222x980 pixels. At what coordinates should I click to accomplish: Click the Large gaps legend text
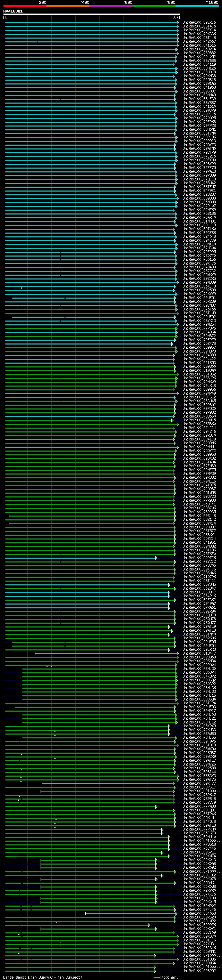click(43, 977)
